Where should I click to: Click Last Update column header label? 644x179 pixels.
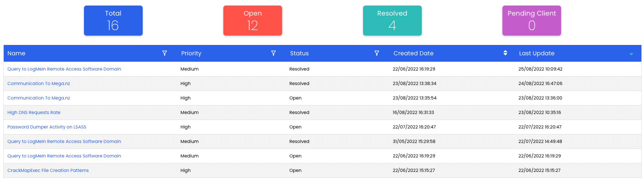(x=537, y=53)
